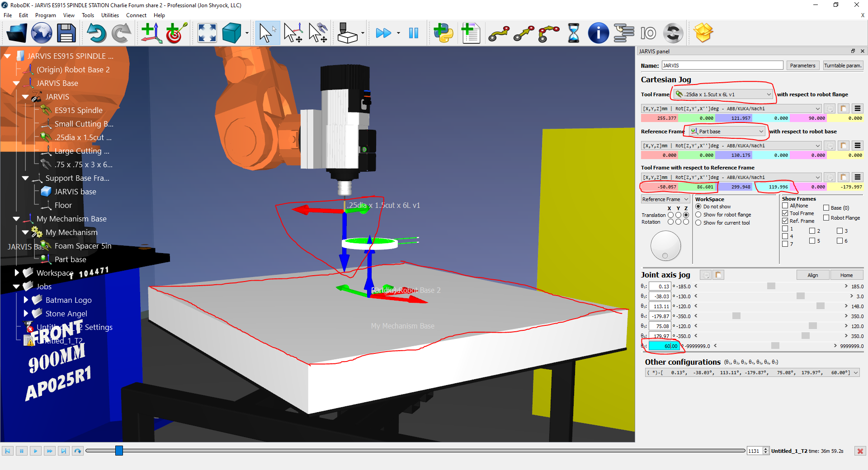Click the Fast simulation forward icon
The width and height of the screenshot is (868, 470).
383,33
